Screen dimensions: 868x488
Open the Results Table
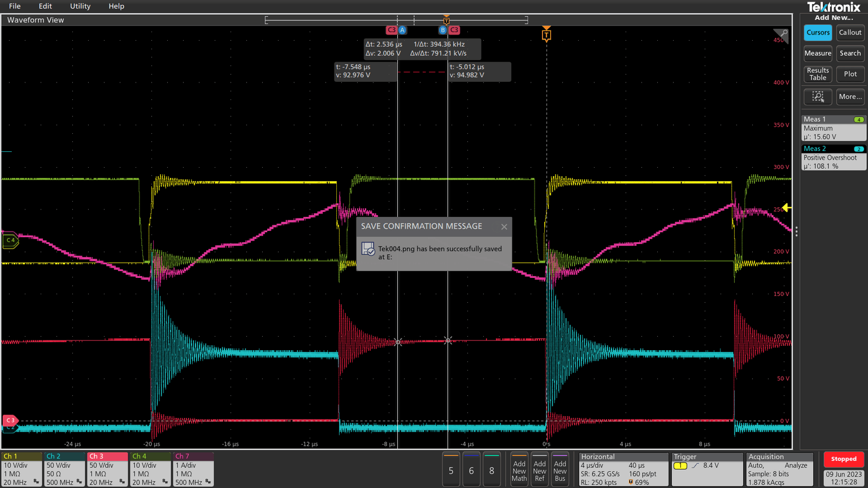pos(817,74)
